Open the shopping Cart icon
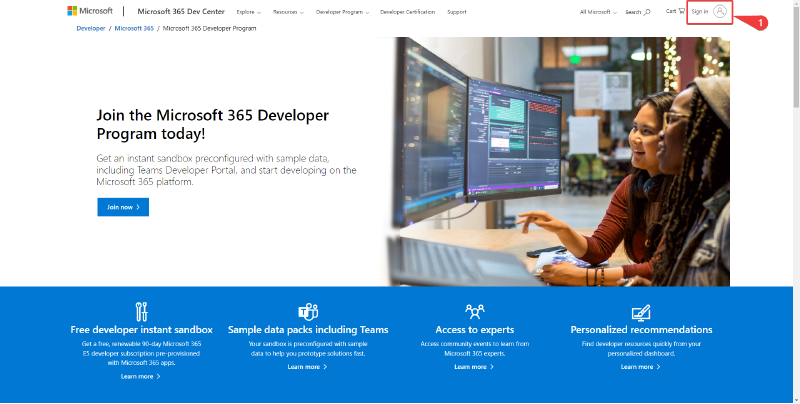This screenshot has width=800, height=404. tap(681, 11)
